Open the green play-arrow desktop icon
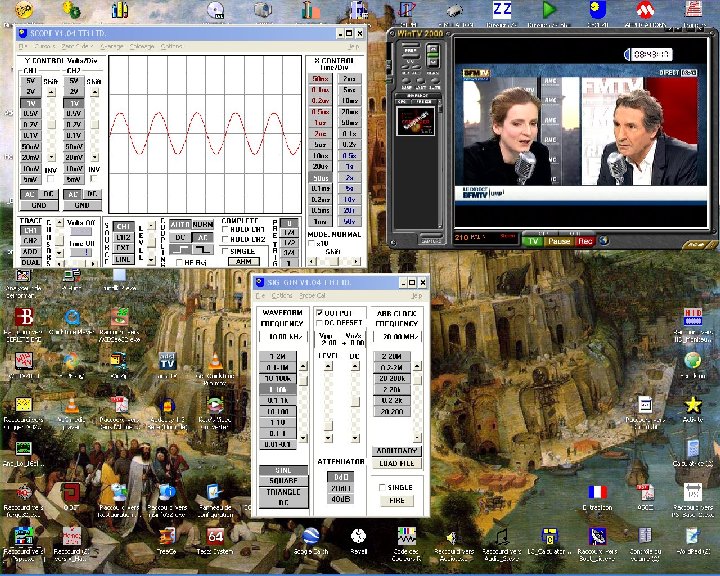The width and height of the screenshot is (720, 576). pyautogui.click(x=549, y=10)
